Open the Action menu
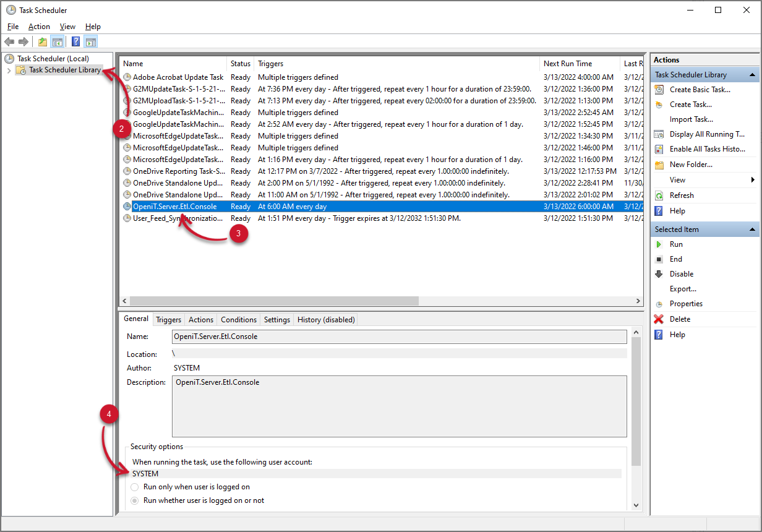Viewport: 762px width, 532px height. 39,27
